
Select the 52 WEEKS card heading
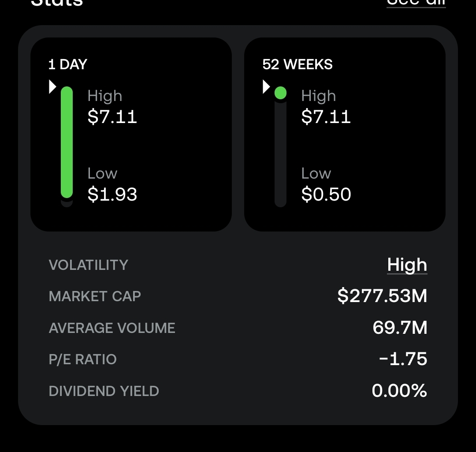[297, 64]
